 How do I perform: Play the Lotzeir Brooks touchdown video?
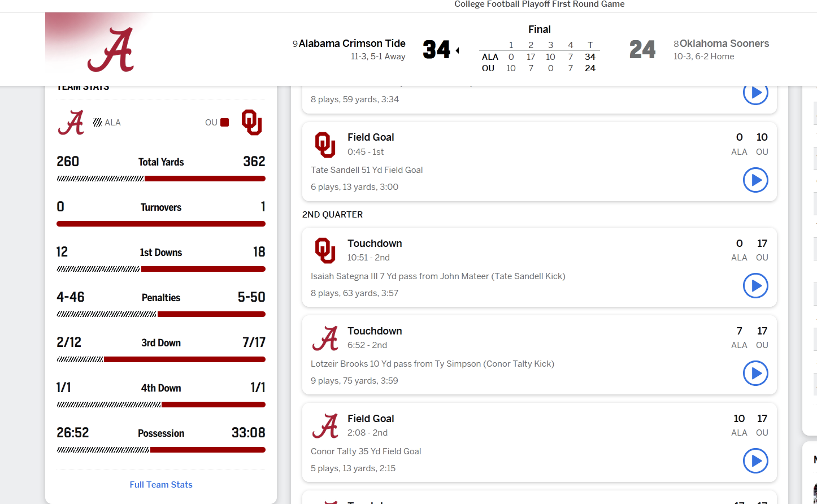click(x=755, y=373)
